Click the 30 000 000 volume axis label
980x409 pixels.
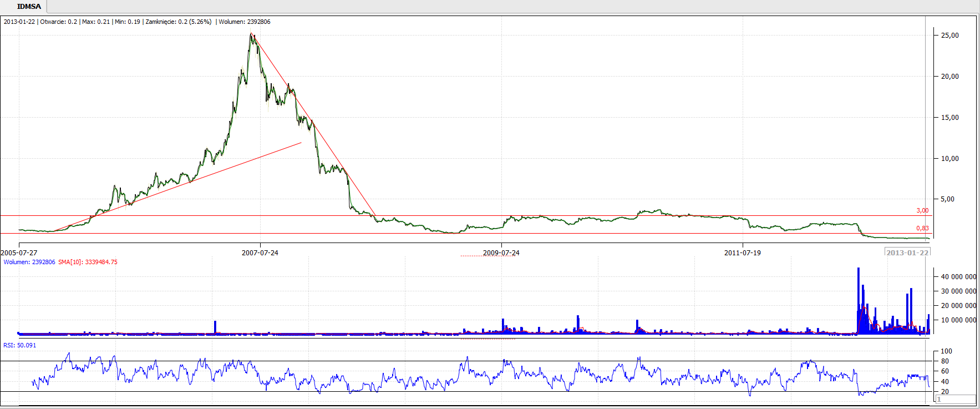tap(959, 291)
